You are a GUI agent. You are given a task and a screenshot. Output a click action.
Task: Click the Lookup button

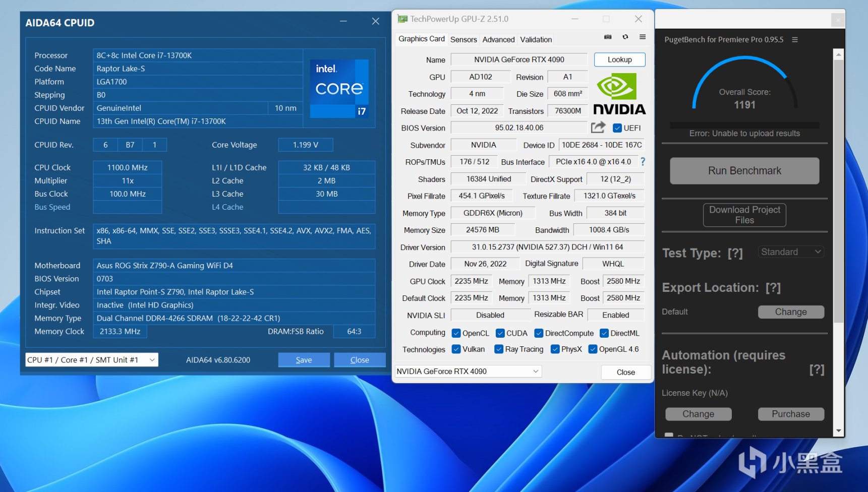tap(619, 59)
